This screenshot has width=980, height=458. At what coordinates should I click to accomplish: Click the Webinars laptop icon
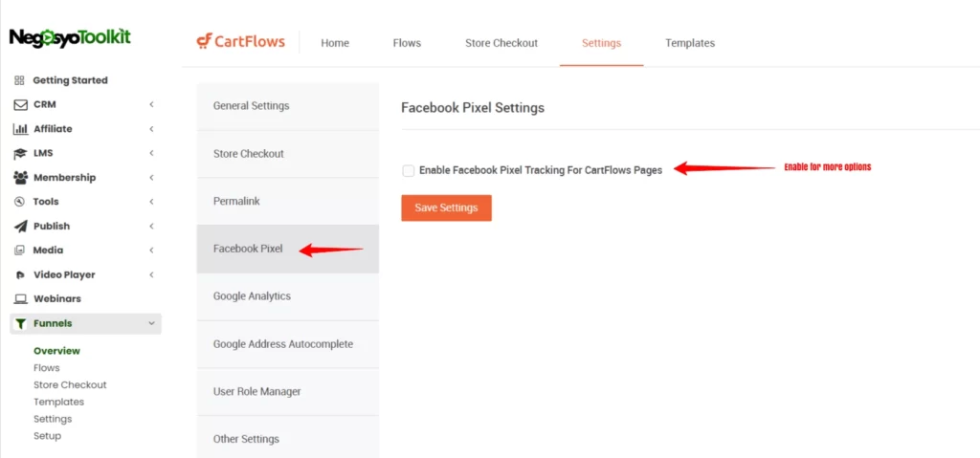pos(20,299)
